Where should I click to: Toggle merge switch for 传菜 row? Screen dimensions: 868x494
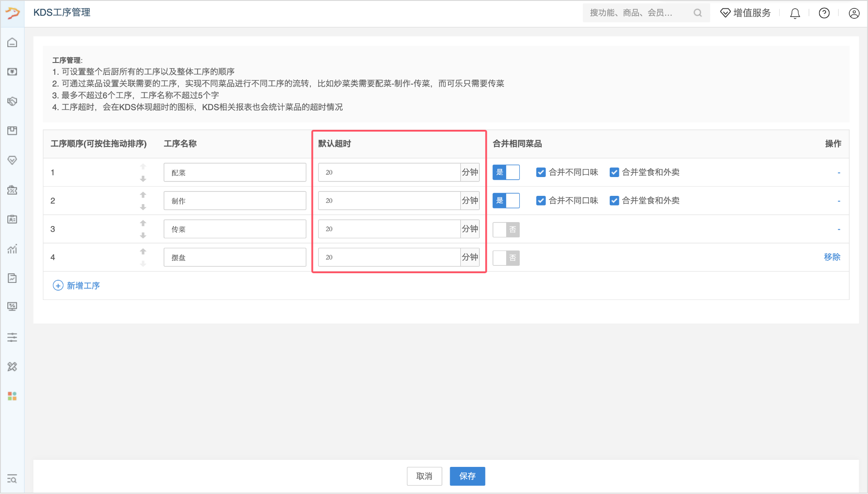(506, 230)
